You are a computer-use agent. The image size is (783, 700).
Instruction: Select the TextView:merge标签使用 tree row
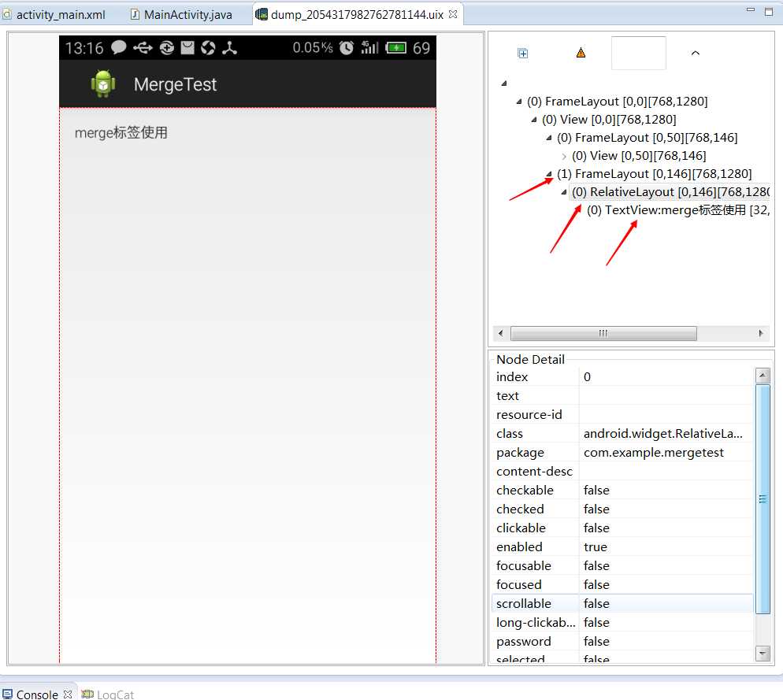677,210
